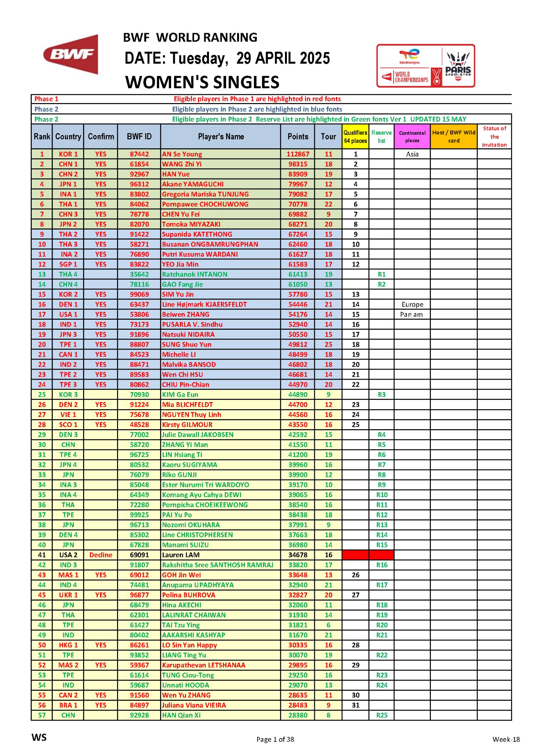Click player name Kirsty GILMOUR
535x756 pixels.
[x=187, y=425]
